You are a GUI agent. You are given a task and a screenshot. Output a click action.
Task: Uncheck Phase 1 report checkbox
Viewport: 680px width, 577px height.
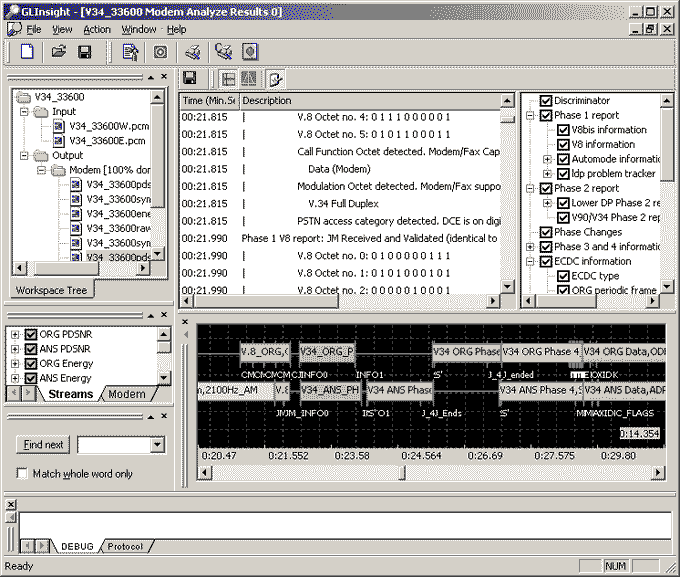tap(546, 115)
